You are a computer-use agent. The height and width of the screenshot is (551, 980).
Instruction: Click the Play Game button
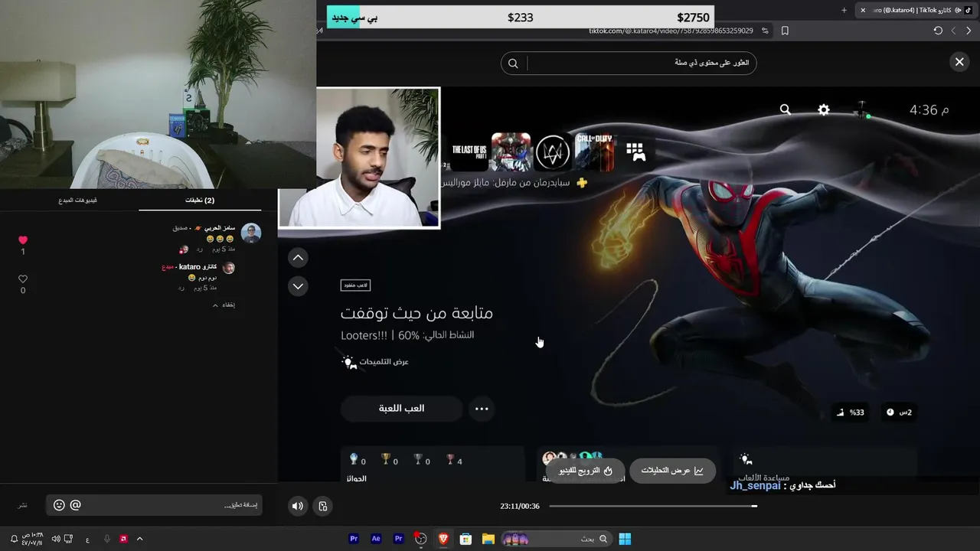point(401,409)
